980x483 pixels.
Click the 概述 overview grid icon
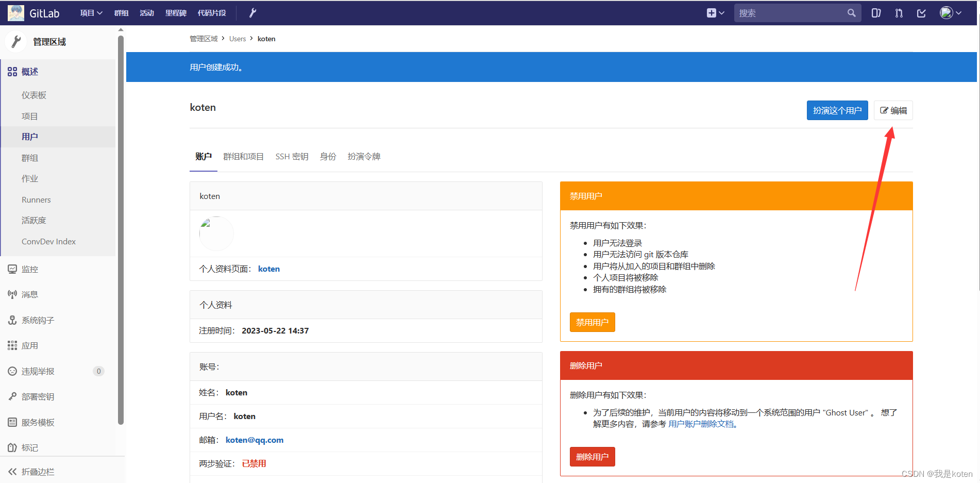tap(12, 72)
